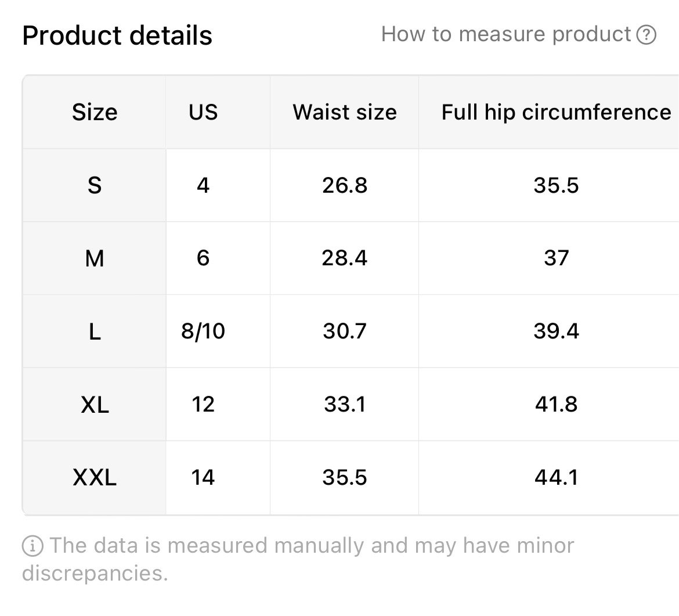679x616 pixels.
Task: Select the US column header
Action: [x=203, y=112]
